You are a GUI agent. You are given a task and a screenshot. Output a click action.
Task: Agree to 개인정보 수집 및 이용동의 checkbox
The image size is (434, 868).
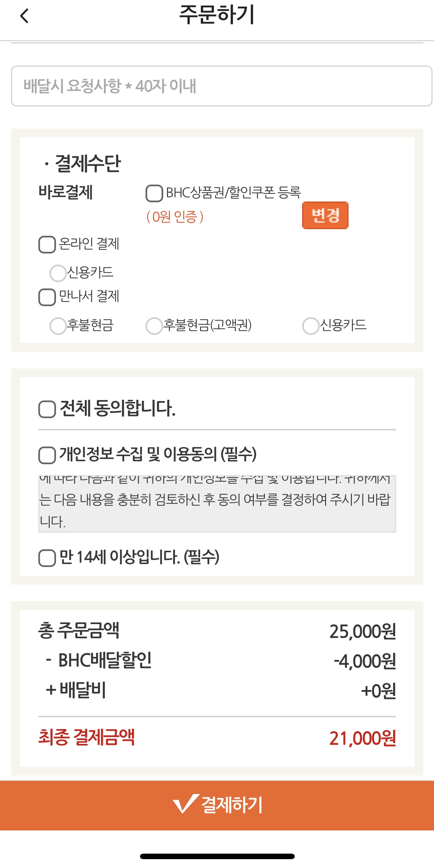47,455
